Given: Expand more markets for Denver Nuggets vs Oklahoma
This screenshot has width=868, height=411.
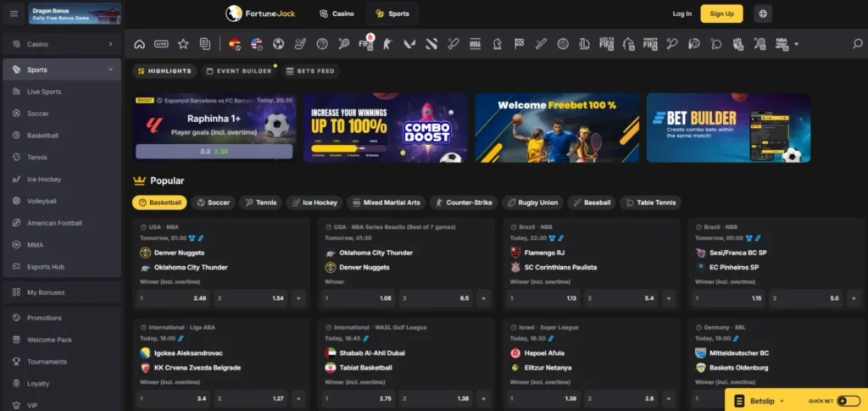Looking at the screenshot, I should (x=298, y=298).
